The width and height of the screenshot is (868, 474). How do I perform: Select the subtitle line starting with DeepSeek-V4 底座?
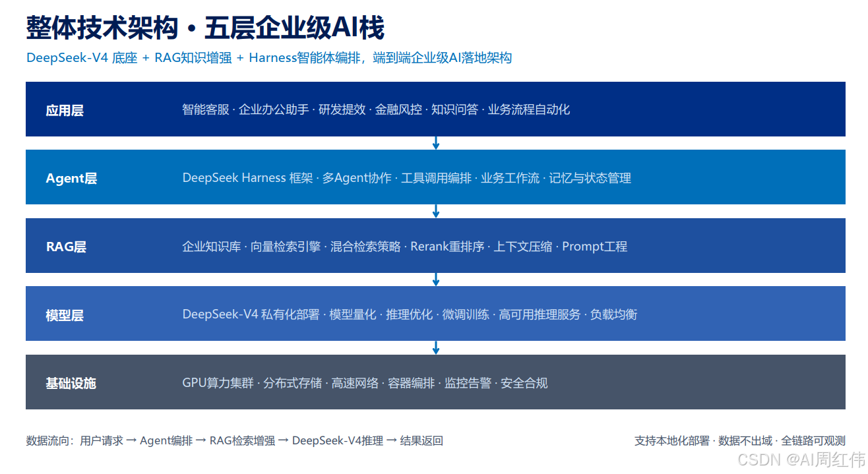coord(269,58)
